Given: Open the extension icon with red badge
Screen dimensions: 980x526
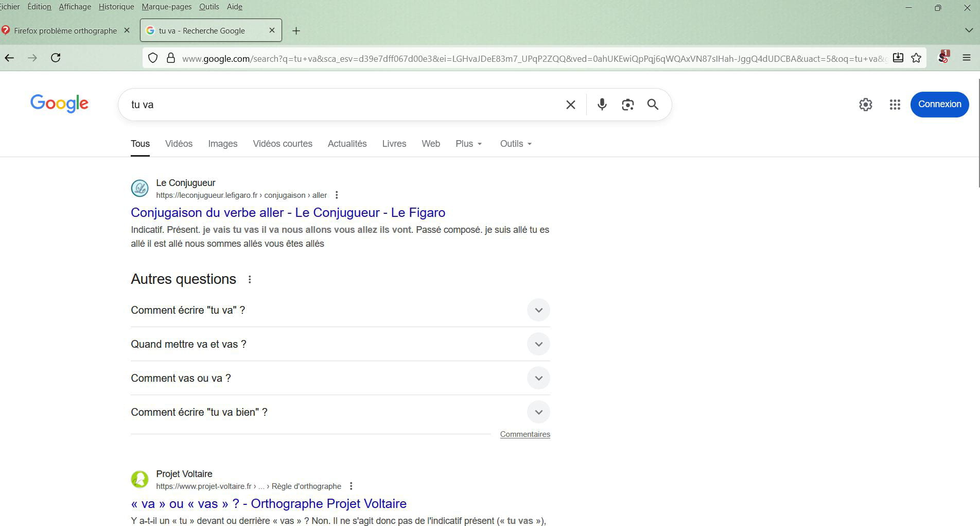Looking at the screenshot, I should tap(943, 57).
